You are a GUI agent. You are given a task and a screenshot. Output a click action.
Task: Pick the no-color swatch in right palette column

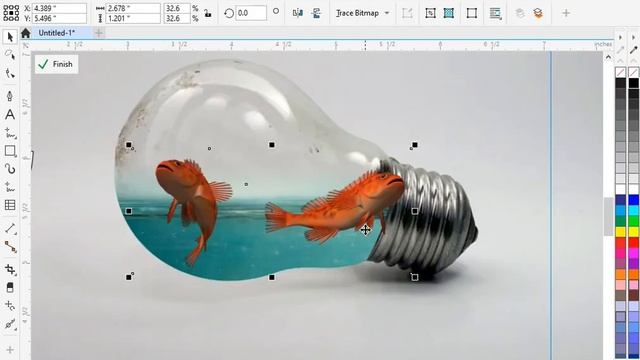633,73
